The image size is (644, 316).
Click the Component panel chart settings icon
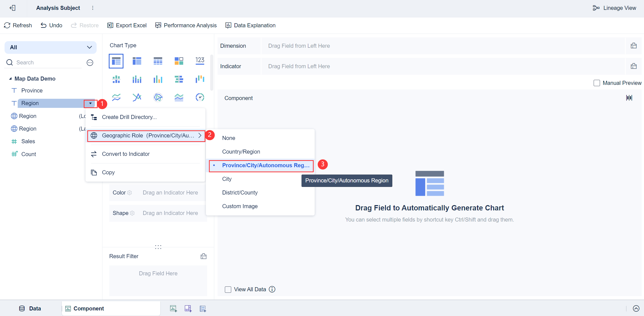click(629, 98)
